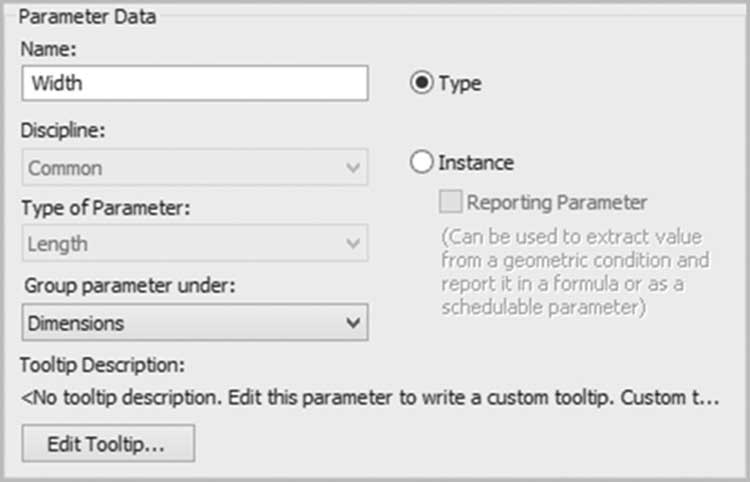
Task: Click the Type label beside the radio button
Action: coord(460,84)
